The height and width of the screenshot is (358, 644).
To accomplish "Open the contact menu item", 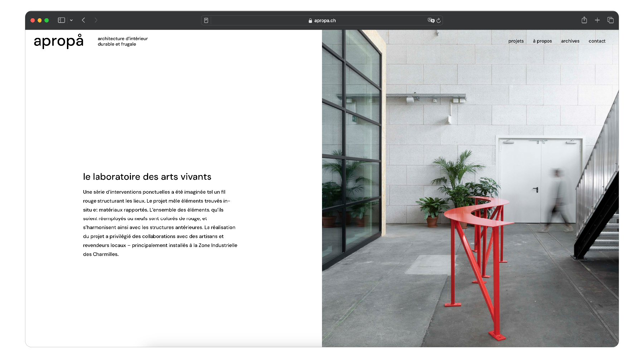I will (597, 41).
